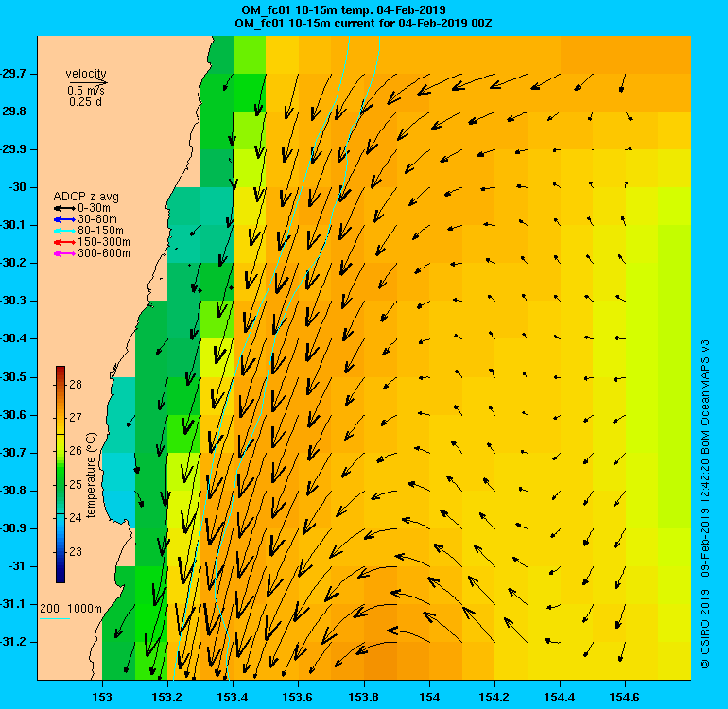Image resolution: width=728 pixels, height=709 pixels.
Task: Click the cyan 80-150m ADCP legend arrow
Action: (x=64, y=231)
